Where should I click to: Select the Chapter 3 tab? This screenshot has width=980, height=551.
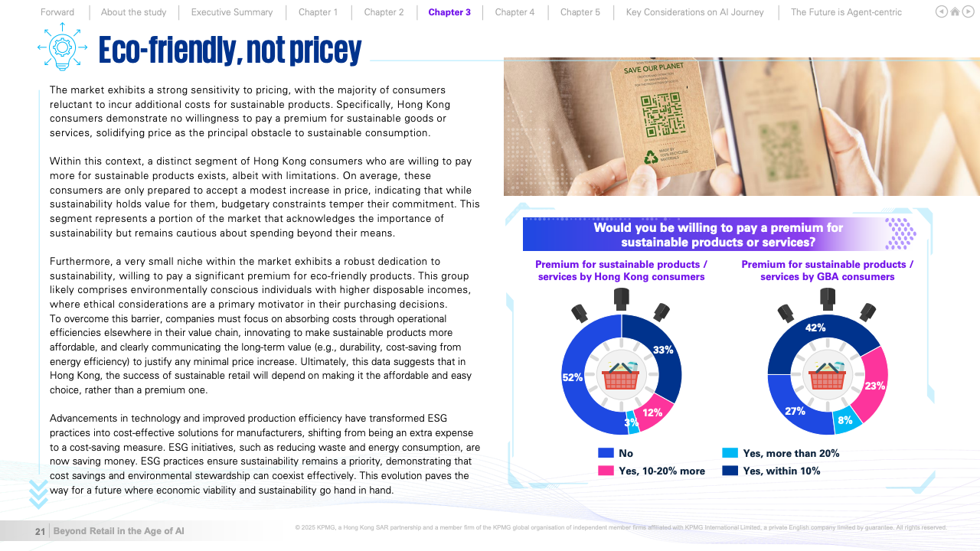point(449,12)
